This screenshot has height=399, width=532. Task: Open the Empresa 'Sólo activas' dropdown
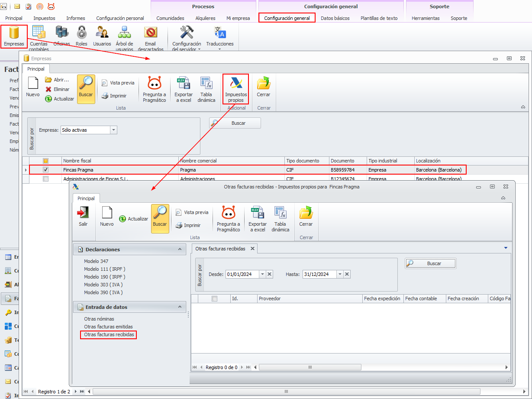113,130
